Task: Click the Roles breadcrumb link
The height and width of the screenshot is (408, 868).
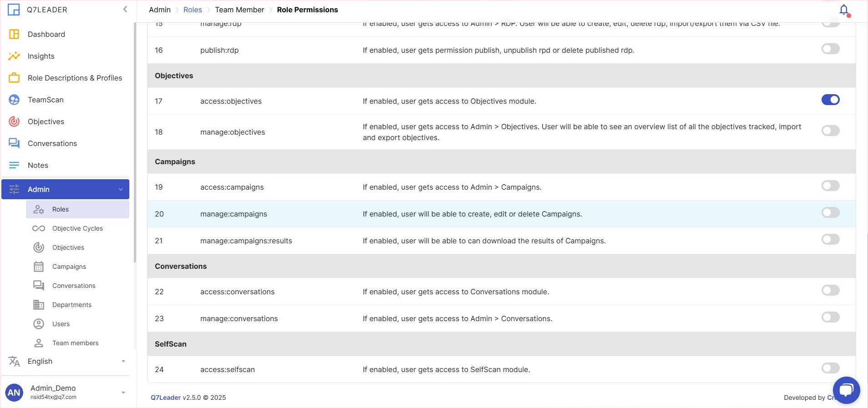Action: (193, 10)
